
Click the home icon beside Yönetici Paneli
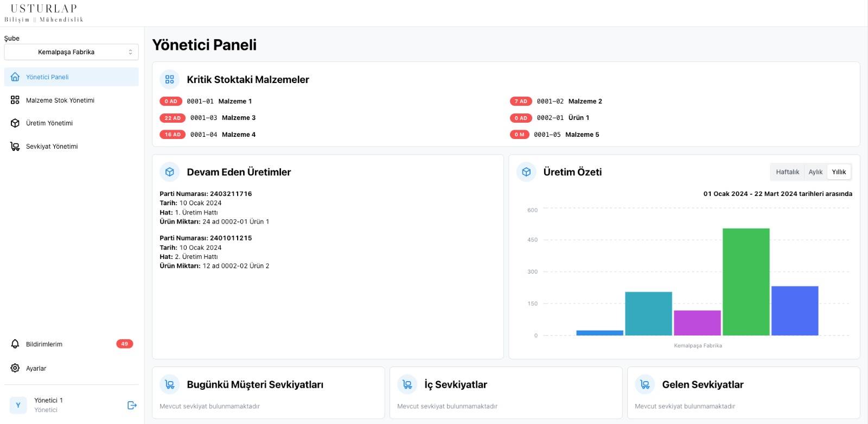pyautogui.click(x=15, y=77)
